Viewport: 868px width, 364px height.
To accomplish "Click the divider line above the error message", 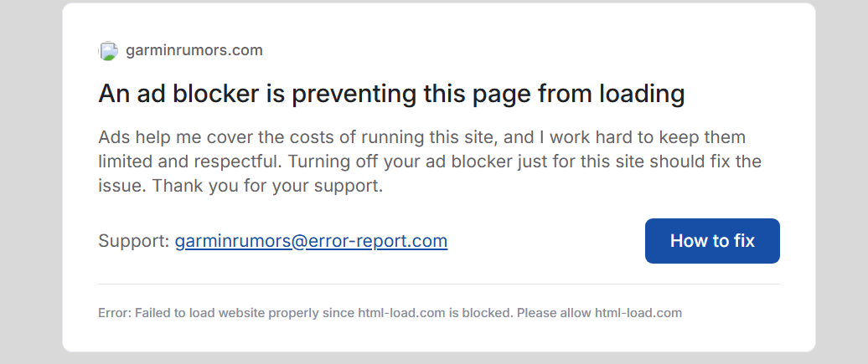I will tap(438, 285).
